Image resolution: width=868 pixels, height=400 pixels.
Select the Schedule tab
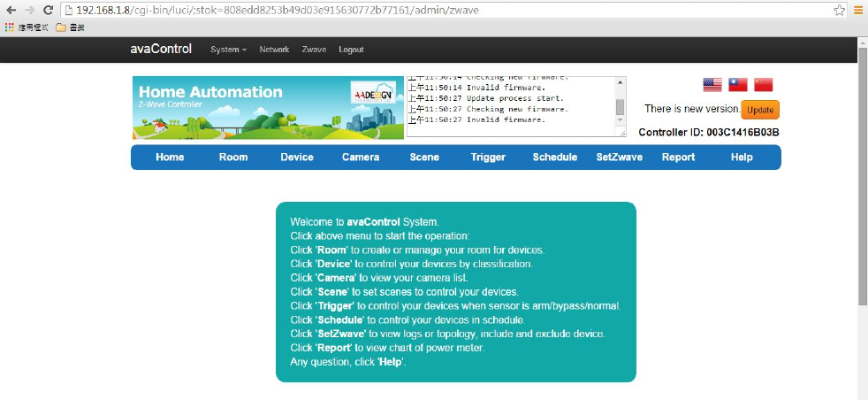click(555, 158)
